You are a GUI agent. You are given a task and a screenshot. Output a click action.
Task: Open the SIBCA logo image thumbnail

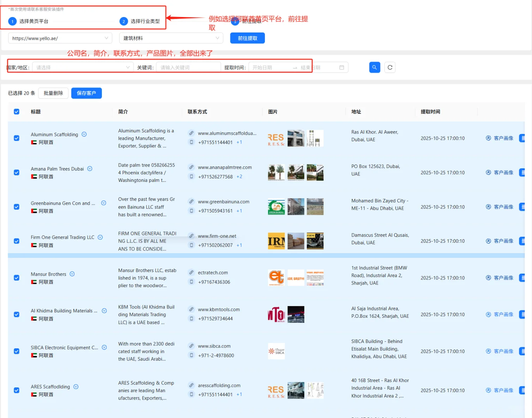(x=276, y=351)
